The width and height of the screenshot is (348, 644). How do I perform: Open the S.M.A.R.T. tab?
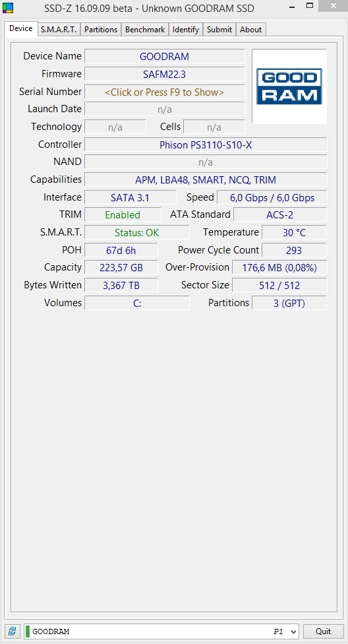tap(59, 30)
